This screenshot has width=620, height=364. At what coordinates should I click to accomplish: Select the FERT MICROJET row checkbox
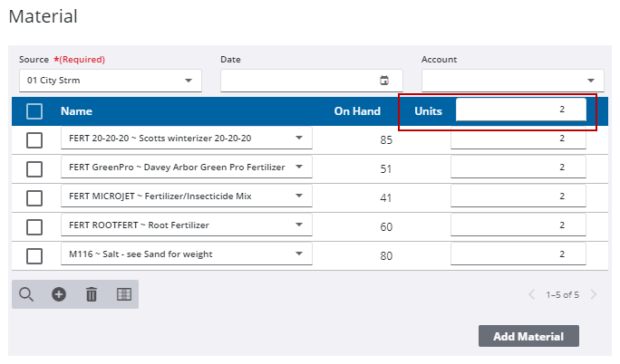pos(34,197)
